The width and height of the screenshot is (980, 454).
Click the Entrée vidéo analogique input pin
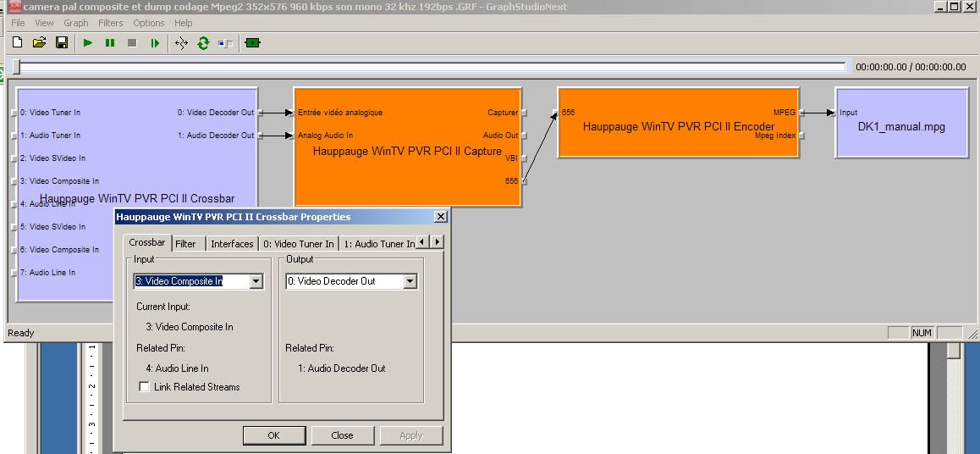[x=292, y=113]
